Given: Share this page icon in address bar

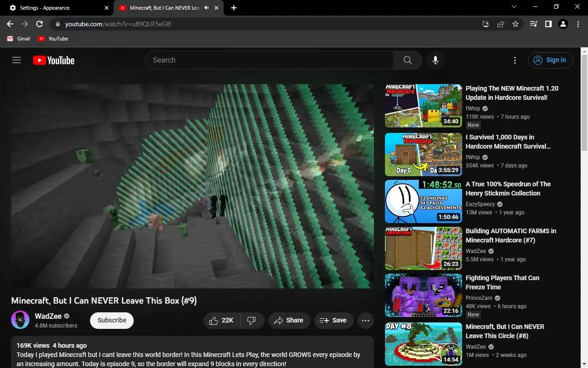Looking at the screenshot, I should (x=501, y=24).
